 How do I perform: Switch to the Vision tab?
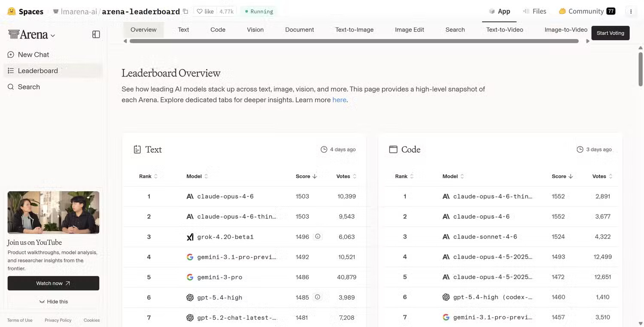255,30
